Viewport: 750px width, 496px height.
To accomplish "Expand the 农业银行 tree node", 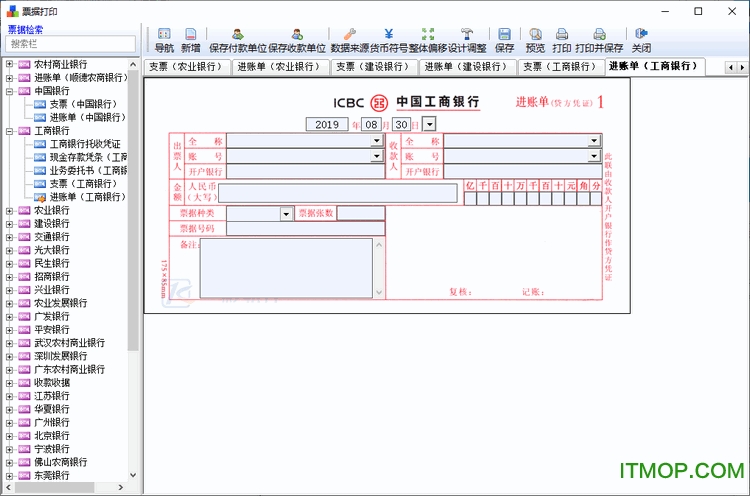I will click(x=9, y=210).
